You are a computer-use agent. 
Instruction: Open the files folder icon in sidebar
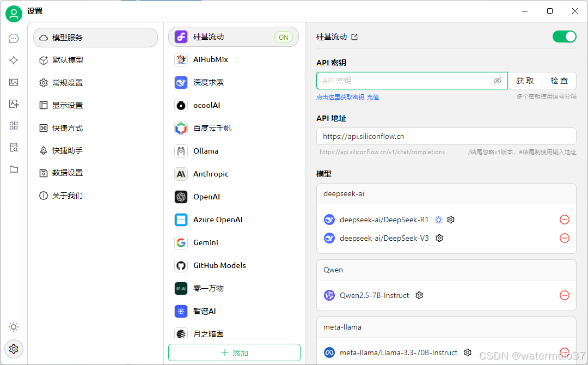14,169
